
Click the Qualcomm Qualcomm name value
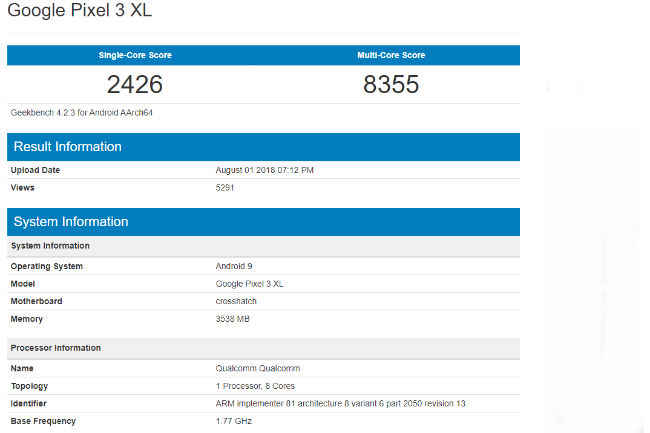[258, 368]
